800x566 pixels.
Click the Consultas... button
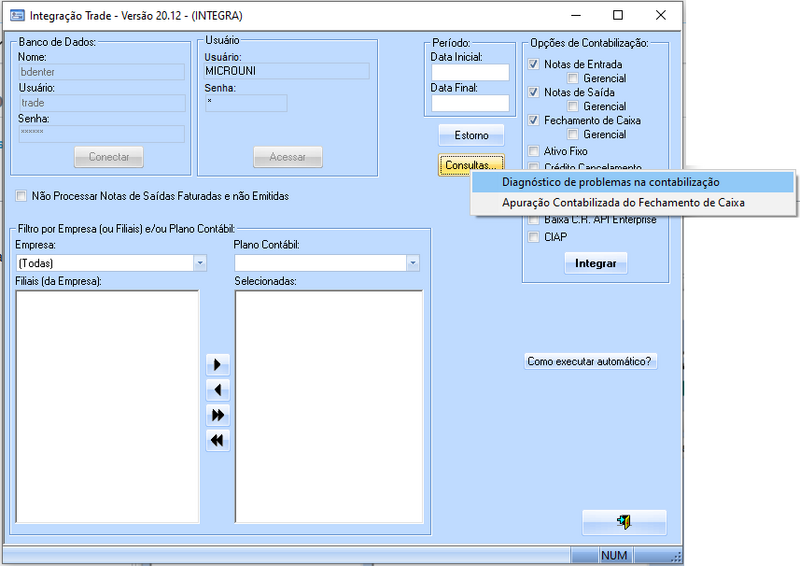tap(471, 165)
